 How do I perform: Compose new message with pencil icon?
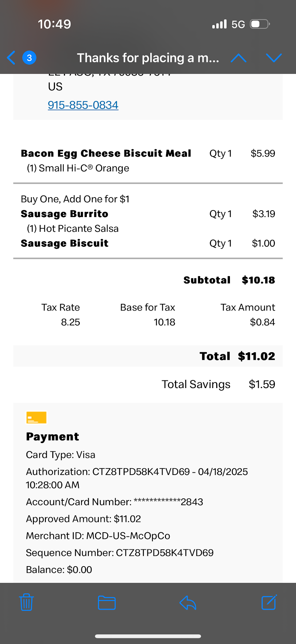[x=269, y=602]
